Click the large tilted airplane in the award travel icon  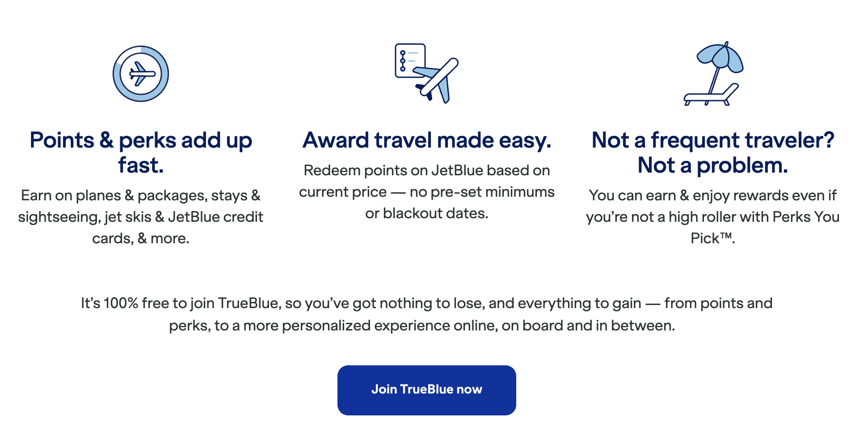click(436, 80)
